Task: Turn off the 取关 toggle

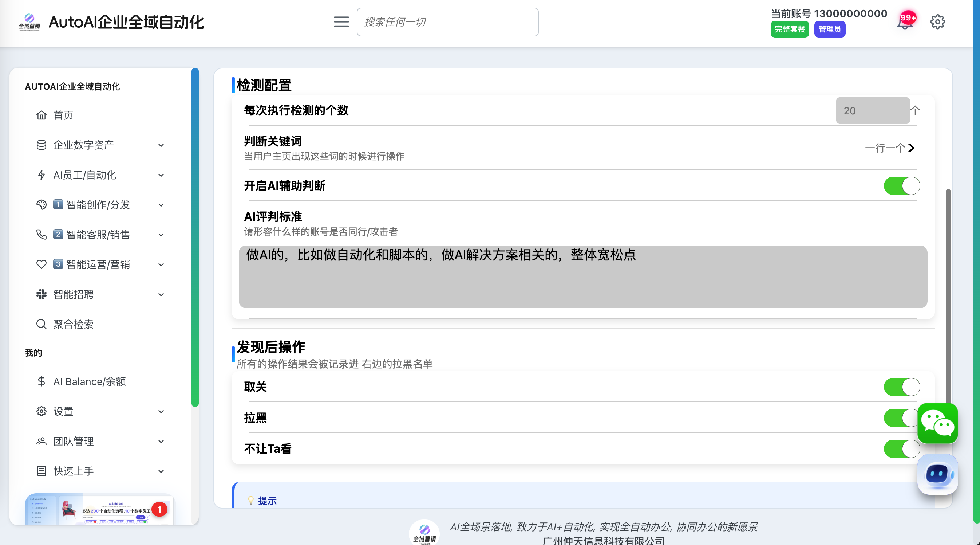Action: click(901, 387)
